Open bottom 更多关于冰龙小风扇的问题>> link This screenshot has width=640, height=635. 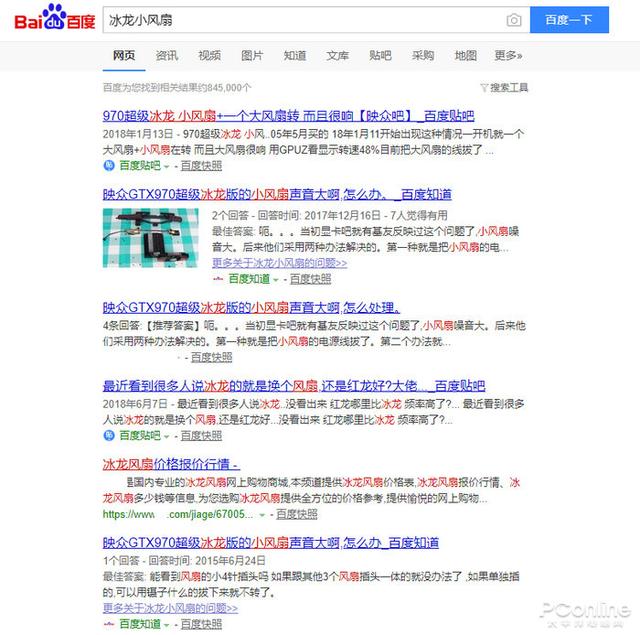click(x=170, y=608)
